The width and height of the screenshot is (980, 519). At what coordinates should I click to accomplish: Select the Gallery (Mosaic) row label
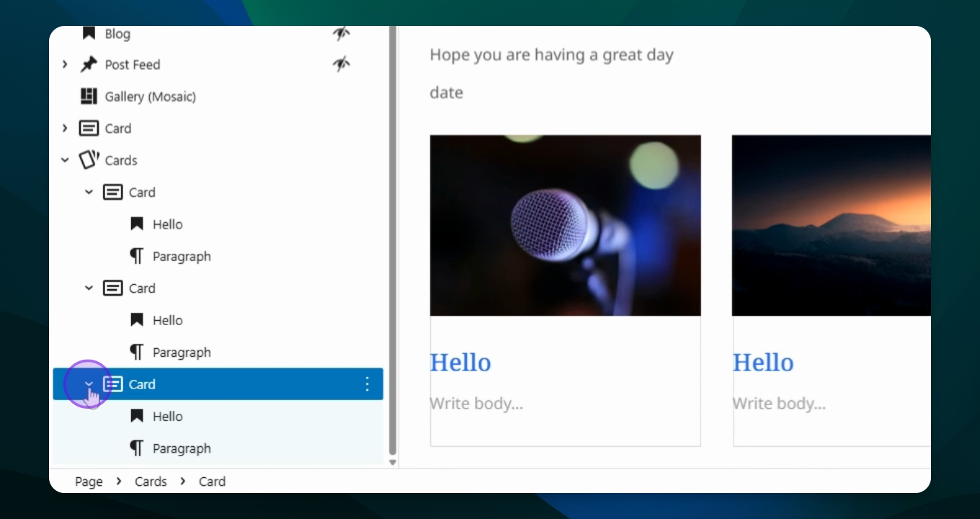151,97
